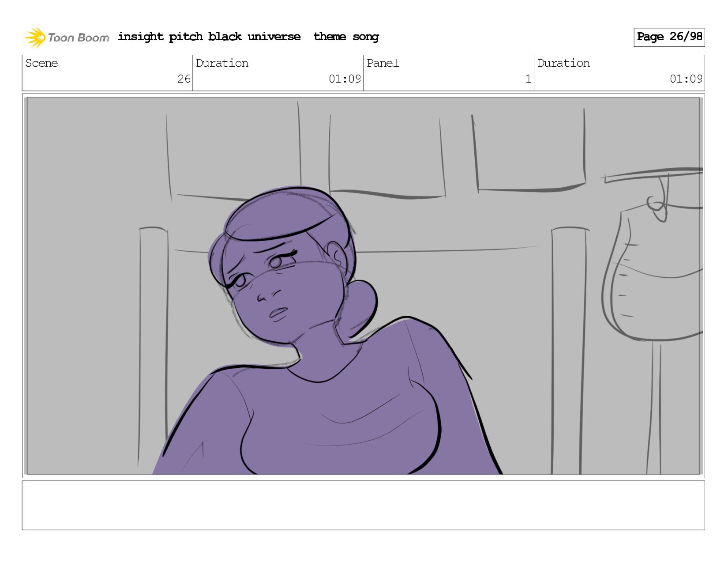The height and width of the screenshot is (563, 728).
Task: Click the 'Scene' label
Action: pyautogui.click(x=41, y=63)
